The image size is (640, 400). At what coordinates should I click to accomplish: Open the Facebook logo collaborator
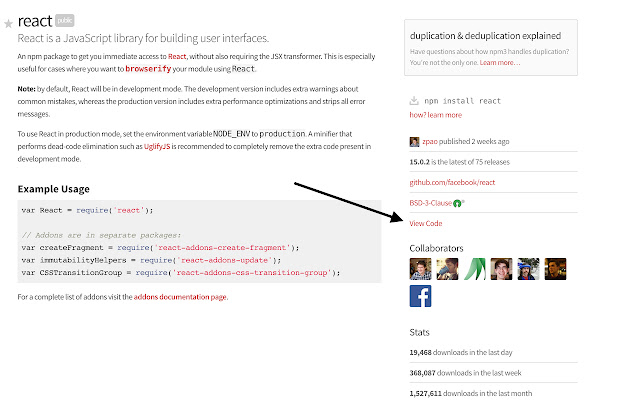[420, 296]
